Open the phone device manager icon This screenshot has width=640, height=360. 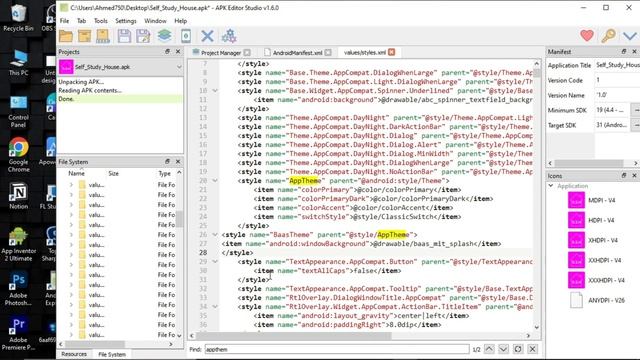[186, 36]
